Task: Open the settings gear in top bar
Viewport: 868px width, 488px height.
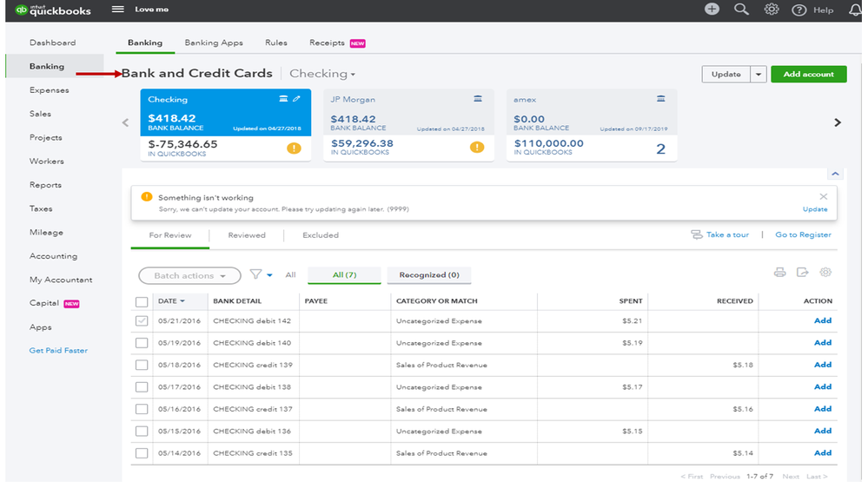Action: (x=771, y=10)
